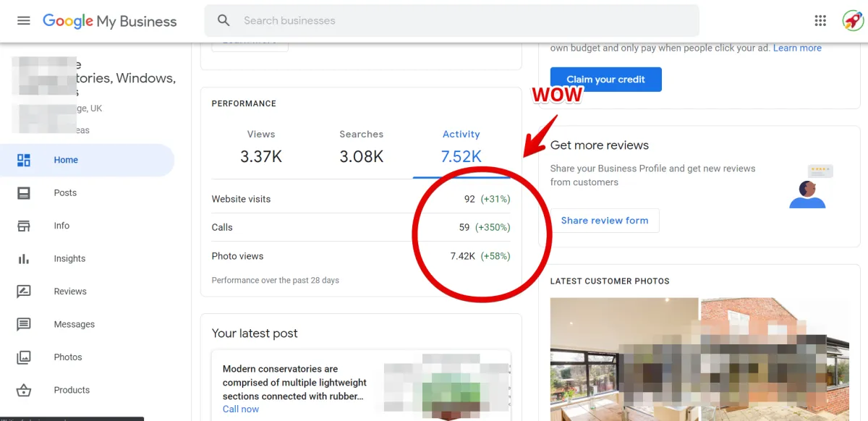Open Photos section

(68, 357)
